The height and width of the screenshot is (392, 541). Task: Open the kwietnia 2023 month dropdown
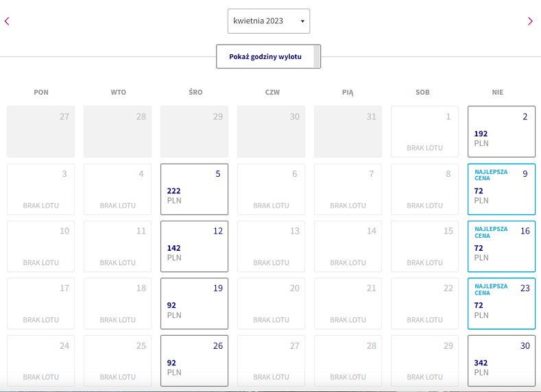point(269,21)
